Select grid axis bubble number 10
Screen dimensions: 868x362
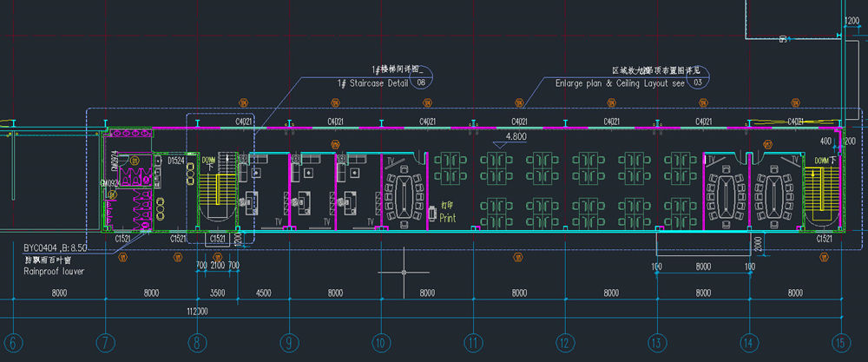(381, 343)
